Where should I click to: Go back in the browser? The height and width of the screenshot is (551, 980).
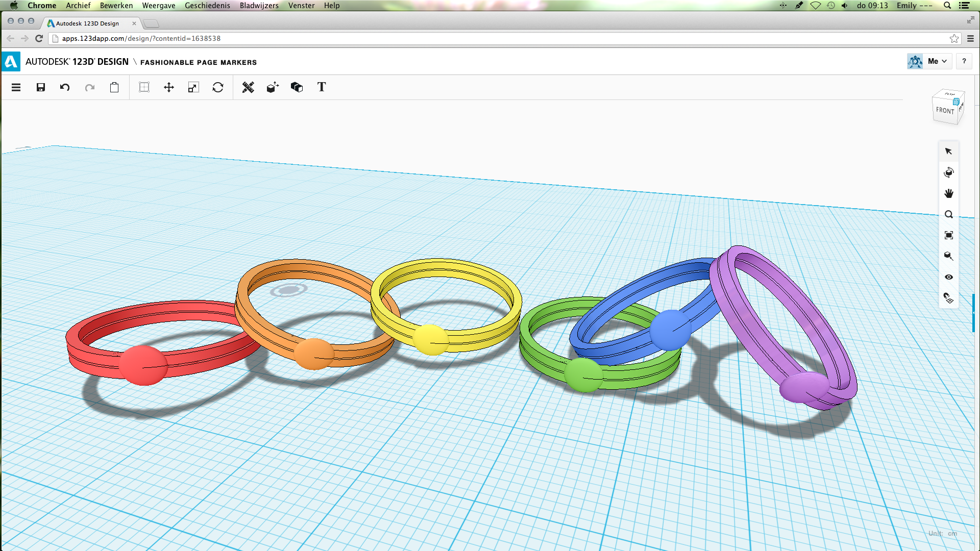pos(10,38)
